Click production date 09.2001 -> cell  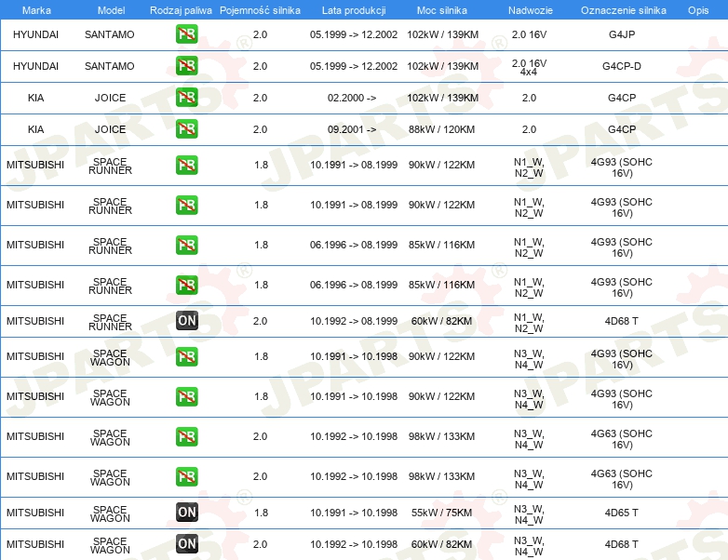pos(352,129)
